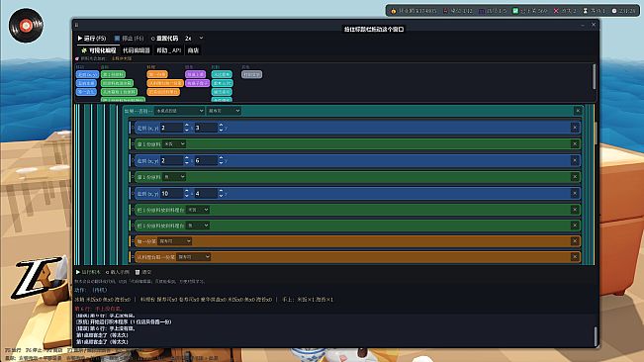Screen dimensions: 644x362
Task: Pick the top orange palette block
Action: pyautogui.click(x=157, y=75)
